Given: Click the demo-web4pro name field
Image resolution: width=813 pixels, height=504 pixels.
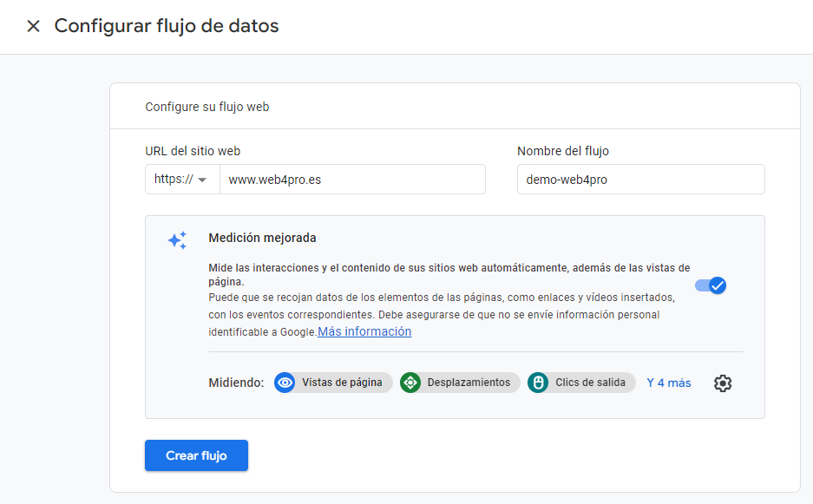Looking at the screenshot, I should pos(640,179).
